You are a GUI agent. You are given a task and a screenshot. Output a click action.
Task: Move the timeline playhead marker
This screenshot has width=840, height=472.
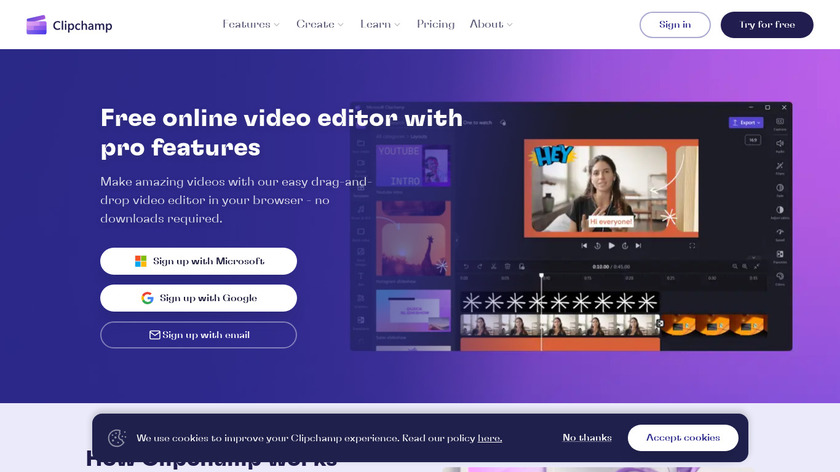tap(542, 276)
